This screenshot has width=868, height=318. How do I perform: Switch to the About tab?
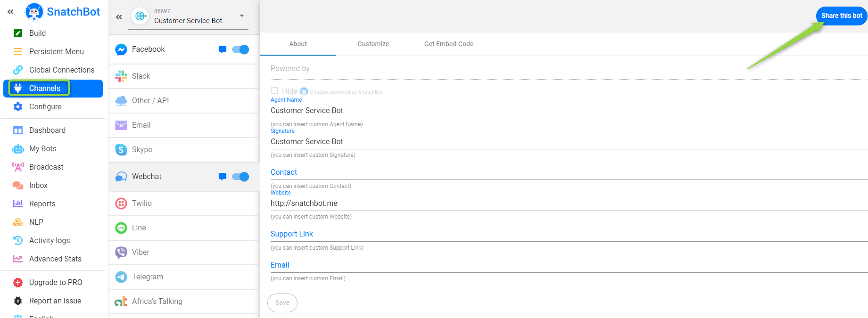tap(298, 44)
